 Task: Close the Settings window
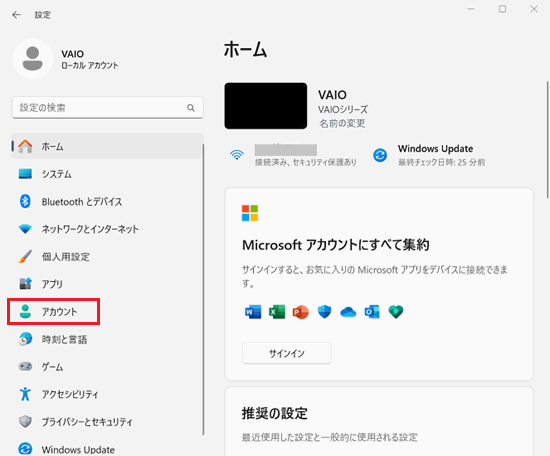[x=534, y=9]
